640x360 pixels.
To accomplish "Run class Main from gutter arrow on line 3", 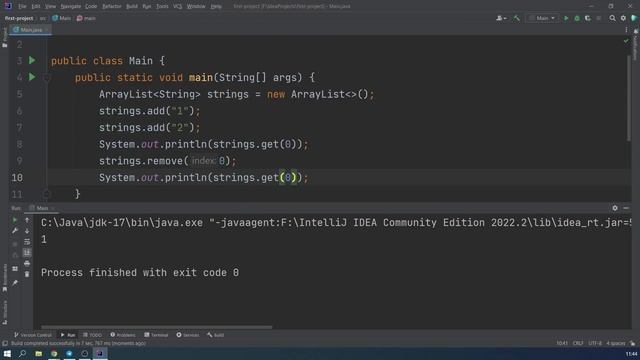I will pos(32,60).
